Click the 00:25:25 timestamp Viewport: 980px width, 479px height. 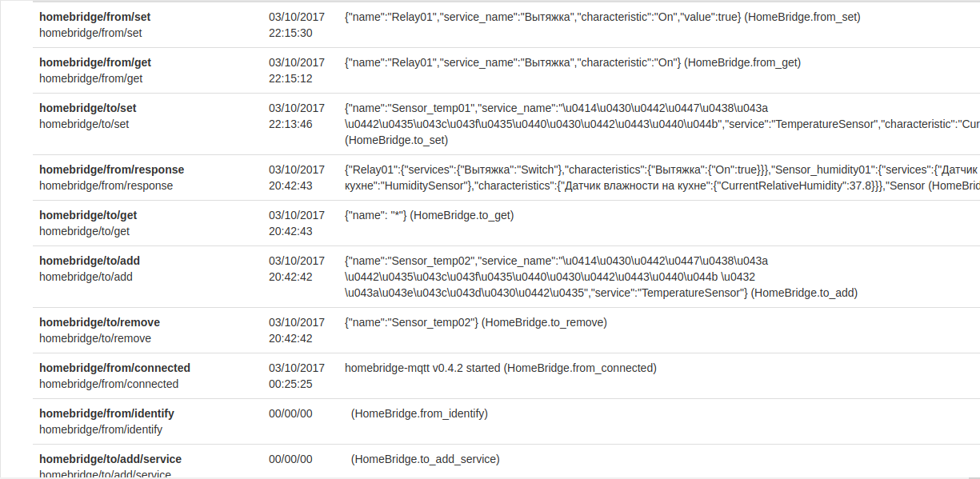(x=290, y=384)
